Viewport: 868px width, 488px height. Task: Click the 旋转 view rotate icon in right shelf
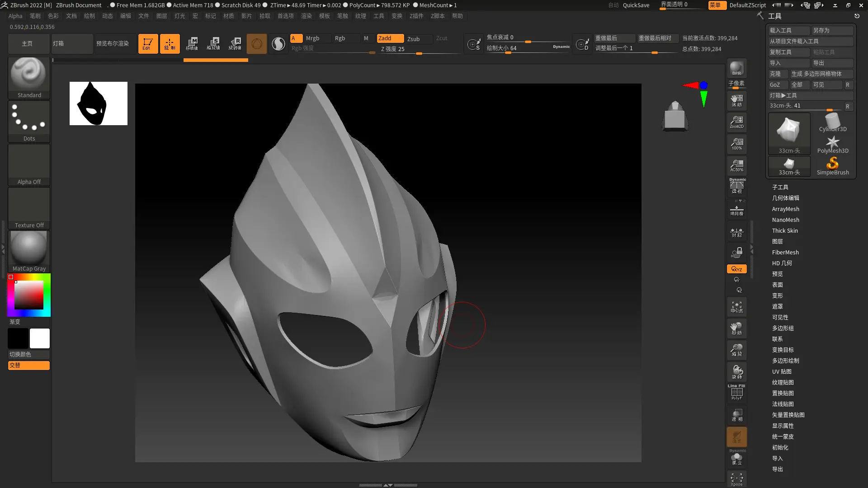click(736, 372)
